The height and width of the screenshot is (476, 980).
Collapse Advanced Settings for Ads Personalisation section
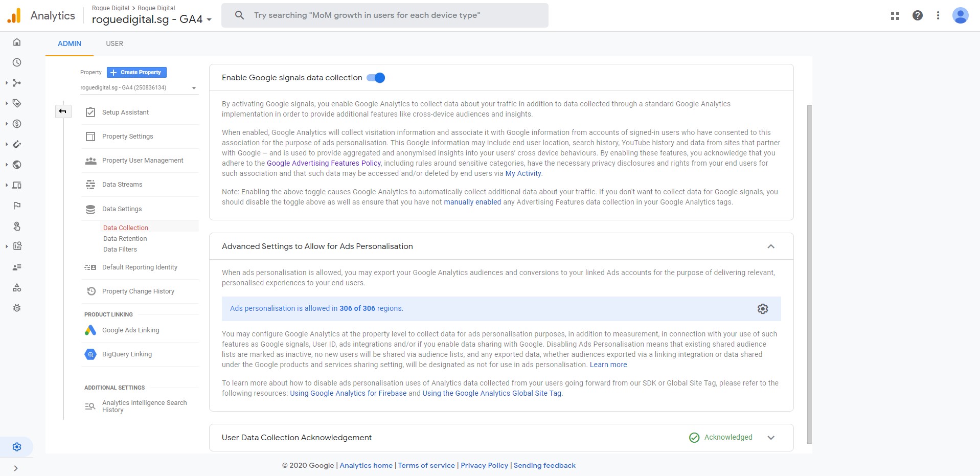(x=771, y=246)
